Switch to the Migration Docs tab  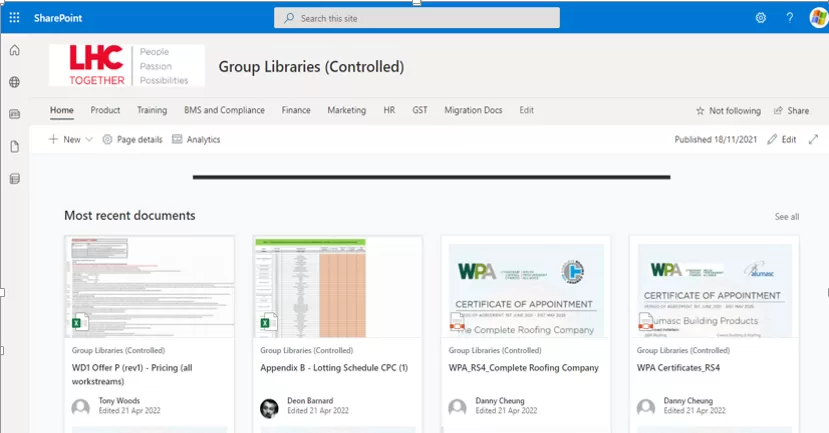[x=473, y=110]
